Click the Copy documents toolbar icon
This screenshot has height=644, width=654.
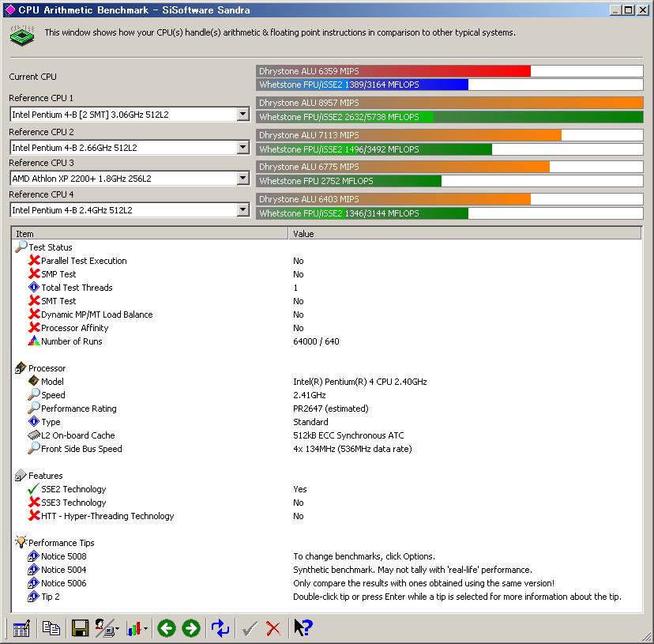tap(51, 628)
